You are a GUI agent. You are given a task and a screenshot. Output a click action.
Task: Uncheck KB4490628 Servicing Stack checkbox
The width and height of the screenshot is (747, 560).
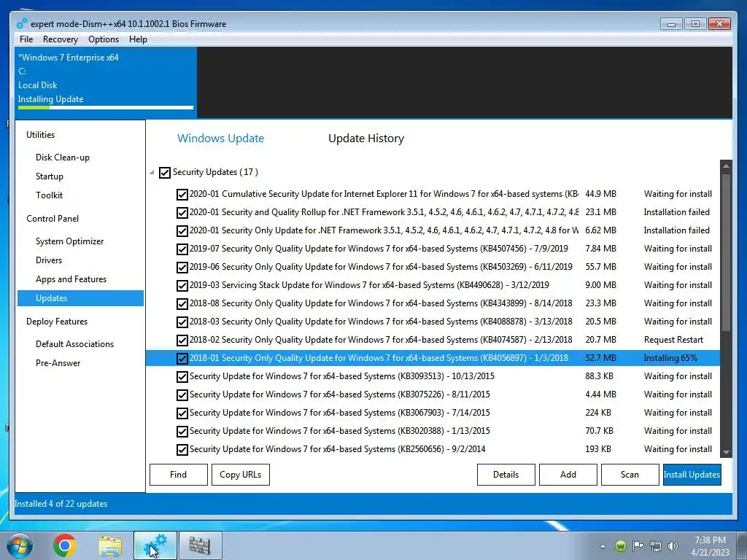click(x=182, y=285)
